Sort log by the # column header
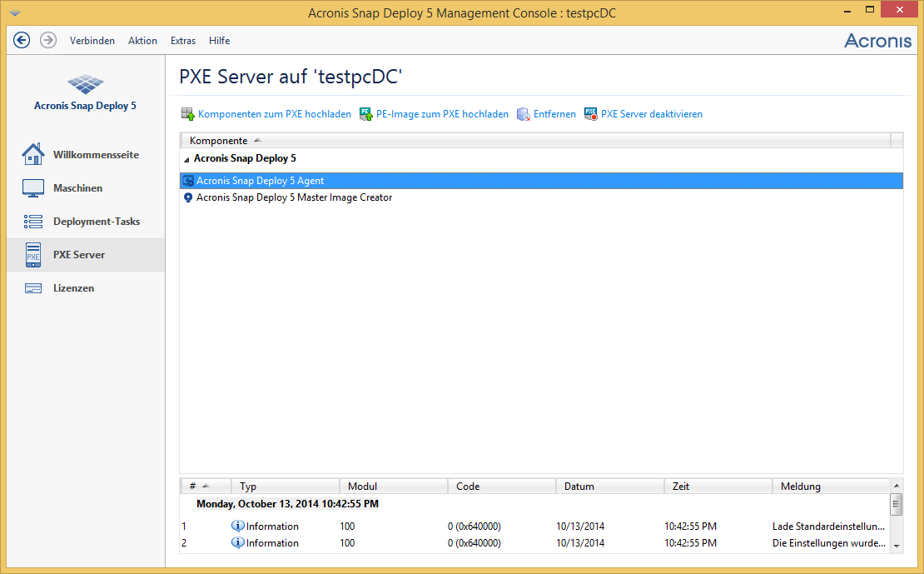Viewport: 924px width, 574px height. pyautogui.click(x=205, y=486)
